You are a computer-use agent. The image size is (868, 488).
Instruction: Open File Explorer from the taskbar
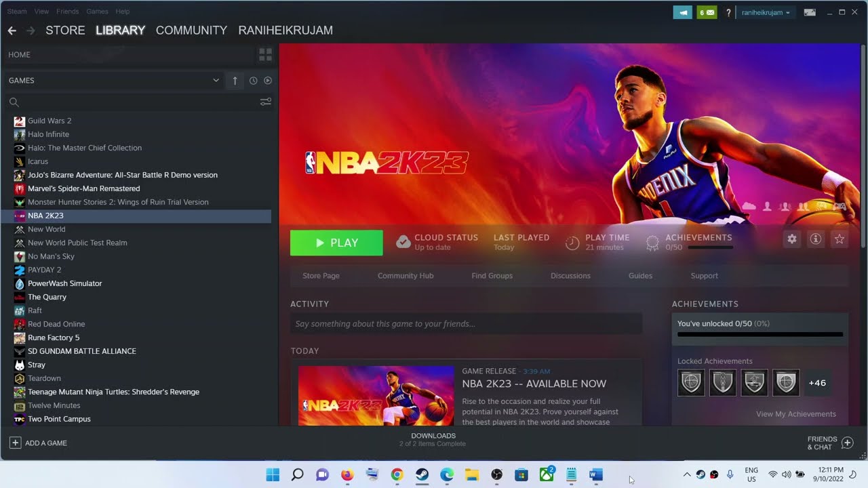(471, 475)
